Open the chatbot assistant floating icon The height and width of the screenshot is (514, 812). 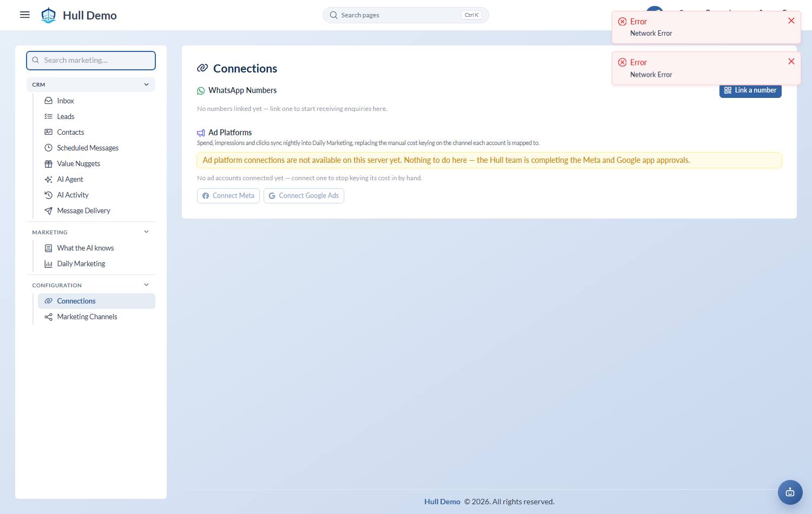pos(790,492)
